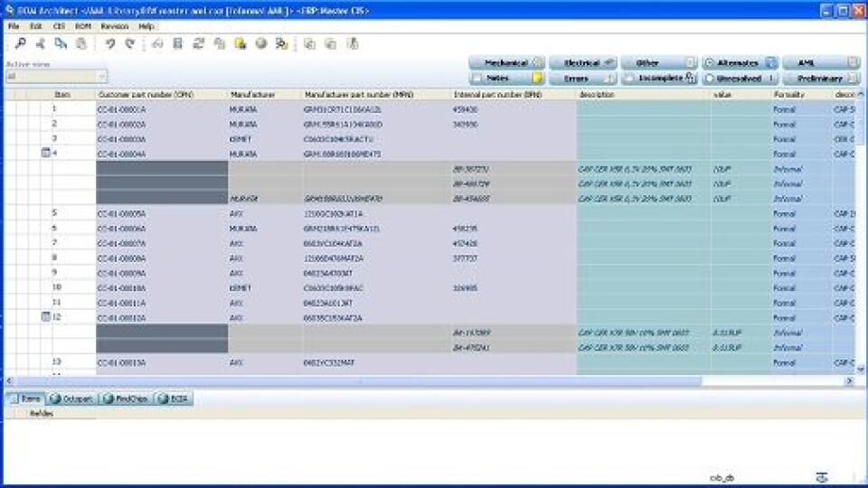Open the CIS menu
This screenshot has height=488, width=868.
[60, 26]
